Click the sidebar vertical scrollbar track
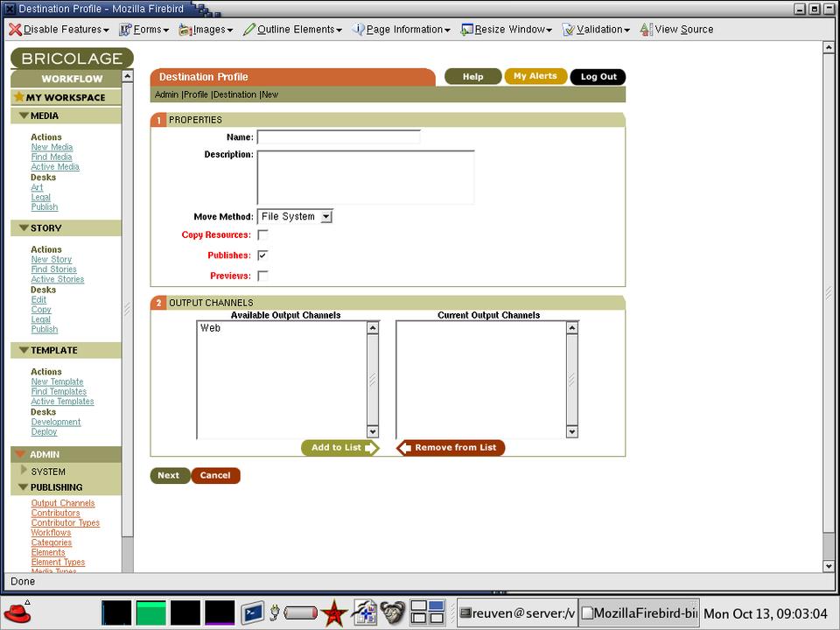 (127, 350)
